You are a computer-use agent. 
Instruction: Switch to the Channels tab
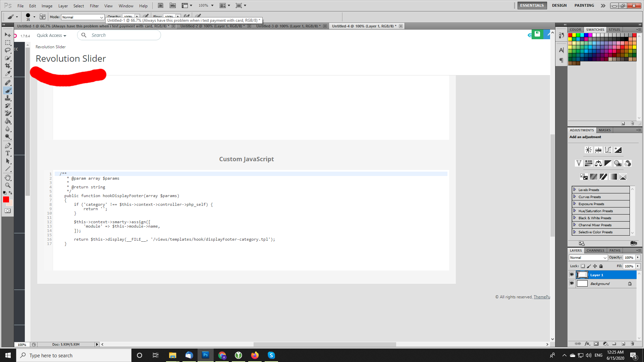[595, 250]
